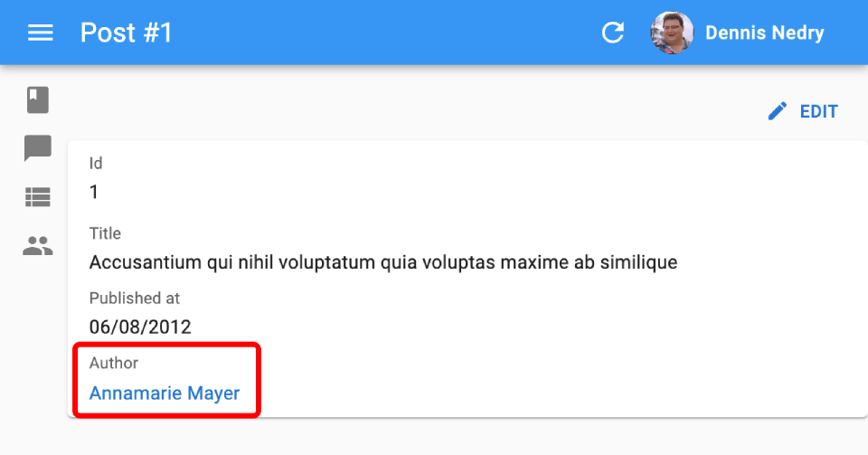Click the Author field label
Screen dimensions: 868x455
coord(114,363)
